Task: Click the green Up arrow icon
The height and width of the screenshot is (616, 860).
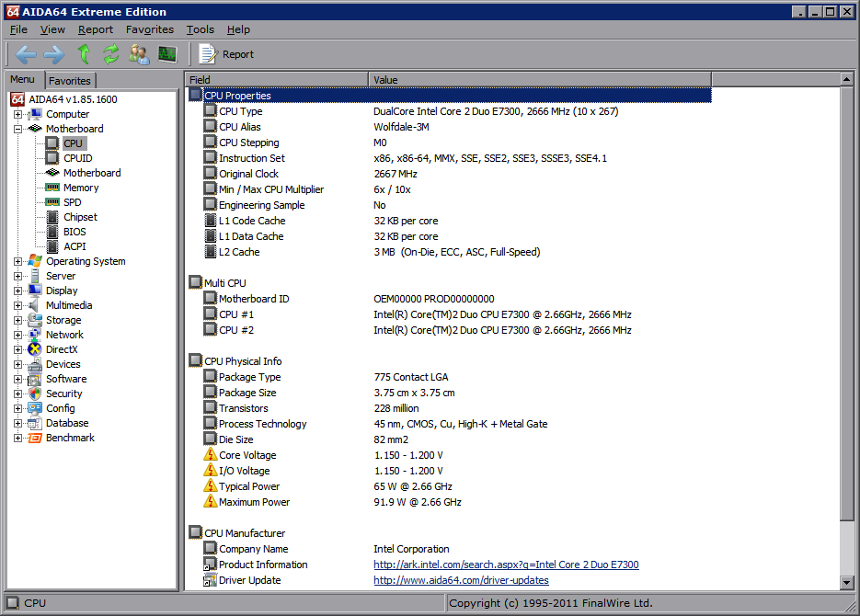Action: coord(84,54)
